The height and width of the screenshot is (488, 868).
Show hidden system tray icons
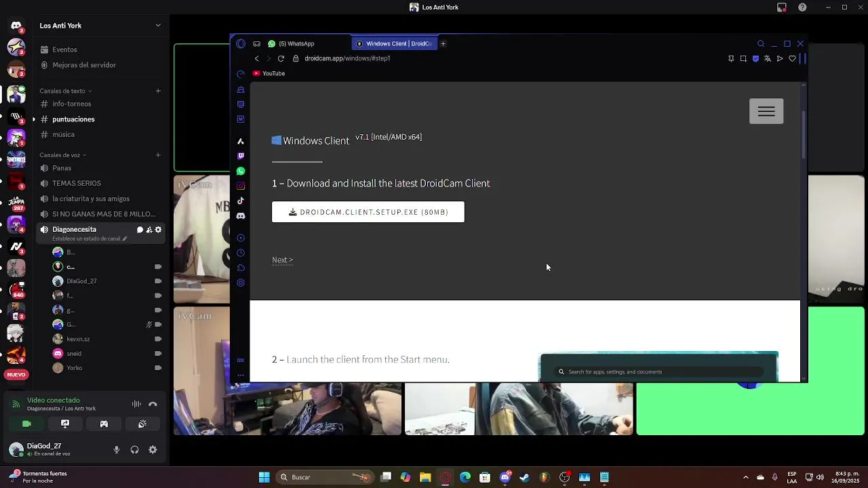click(746, 477)
